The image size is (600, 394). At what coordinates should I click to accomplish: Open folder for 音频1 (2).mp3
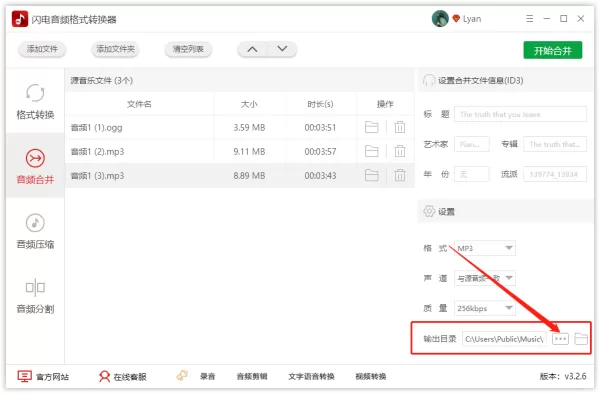tap(371, 151)
